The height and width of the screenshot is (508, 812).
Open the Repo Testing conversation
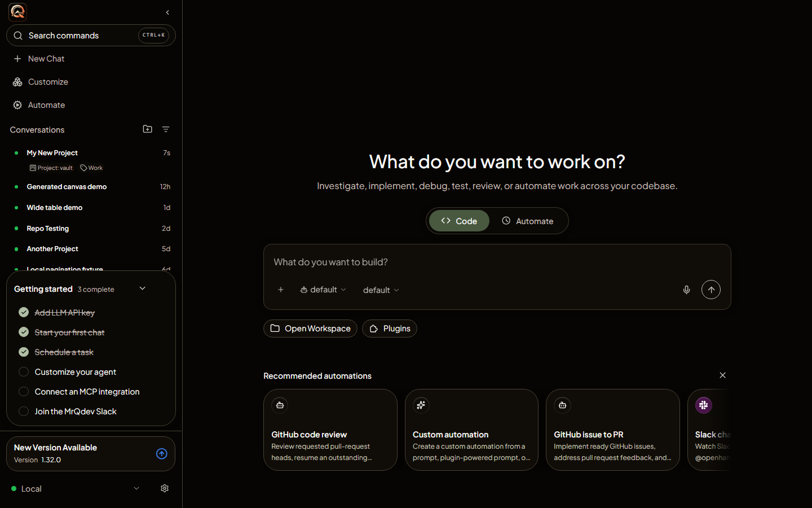(91, 229)
